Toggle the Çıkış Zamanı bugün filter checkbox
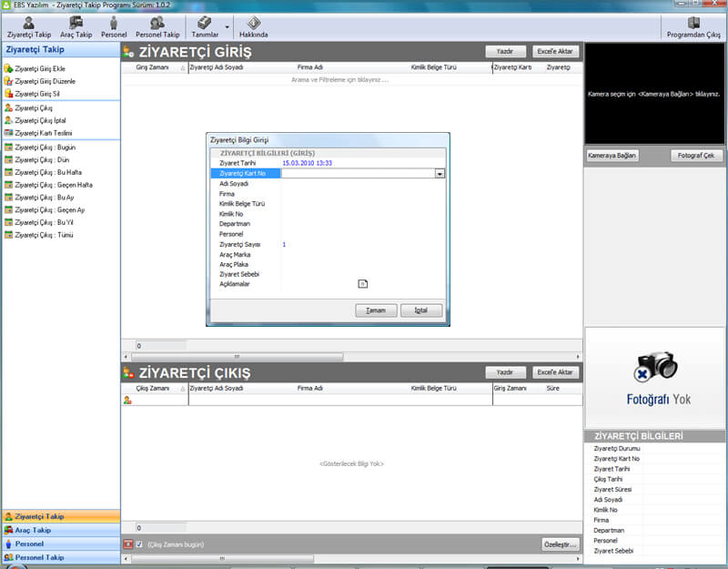 [139, 544]
